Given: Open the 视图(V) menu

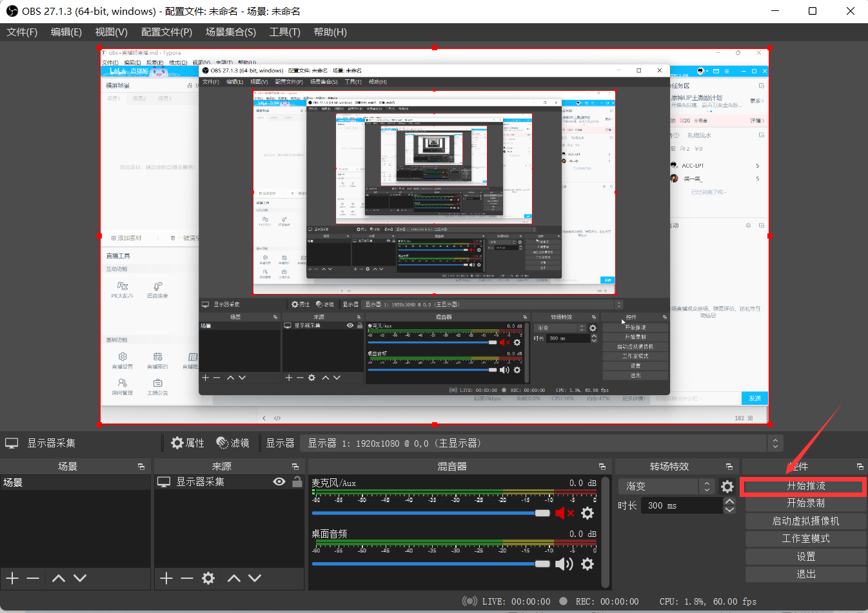Looking at the screenshot, I should pos(112,32).
